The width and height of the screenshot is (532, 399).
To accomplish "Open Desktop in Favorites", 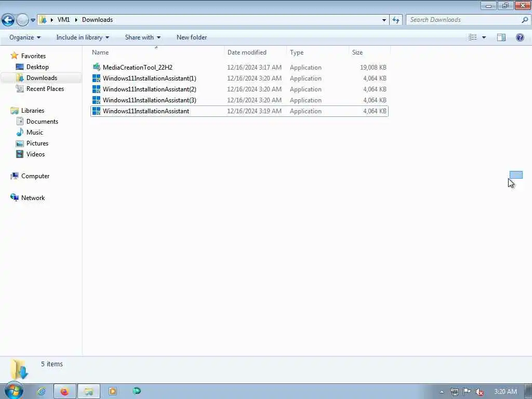I will tap(37, 67).
